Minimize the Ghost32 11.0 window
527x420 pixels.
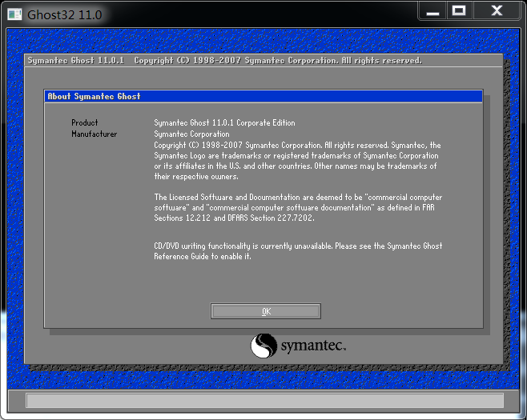point(432,11)
